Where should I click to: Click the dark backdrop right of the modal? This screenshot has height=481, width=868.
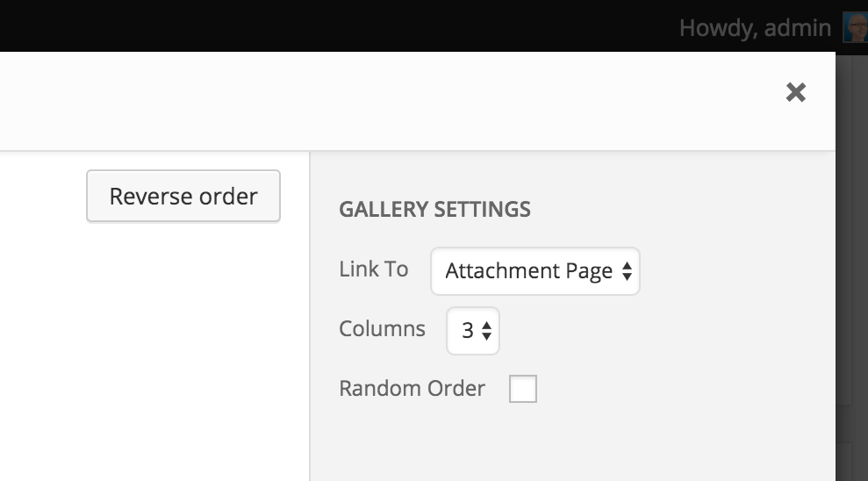point(851,249)
